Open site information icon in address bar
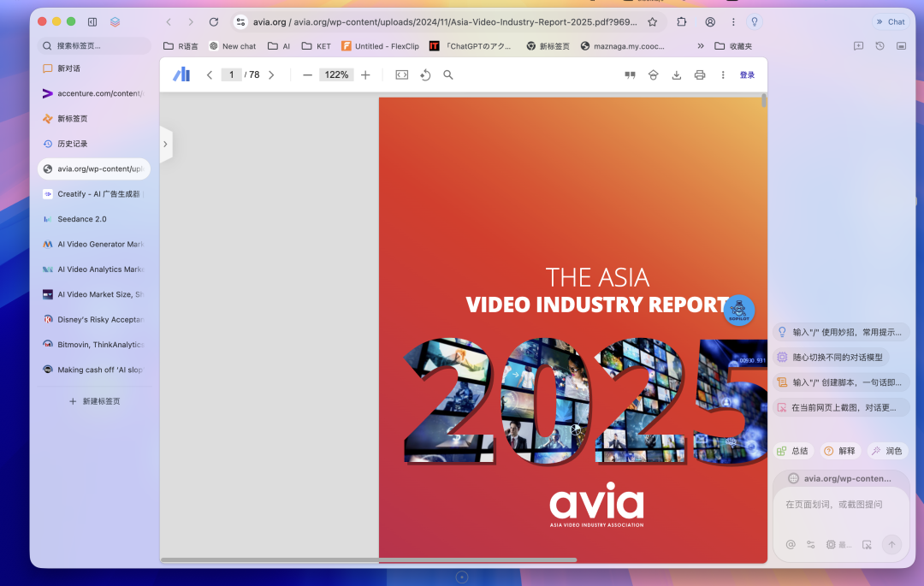The image size is (924, 586). (240, 21)
